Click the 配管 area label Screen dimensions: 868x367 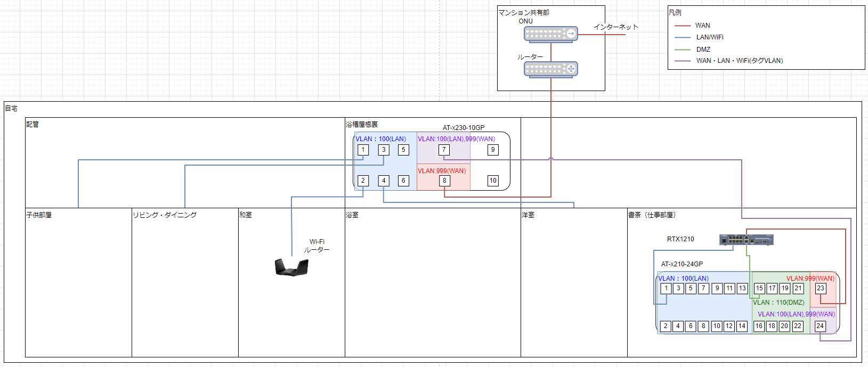click(x=33, y=124)
